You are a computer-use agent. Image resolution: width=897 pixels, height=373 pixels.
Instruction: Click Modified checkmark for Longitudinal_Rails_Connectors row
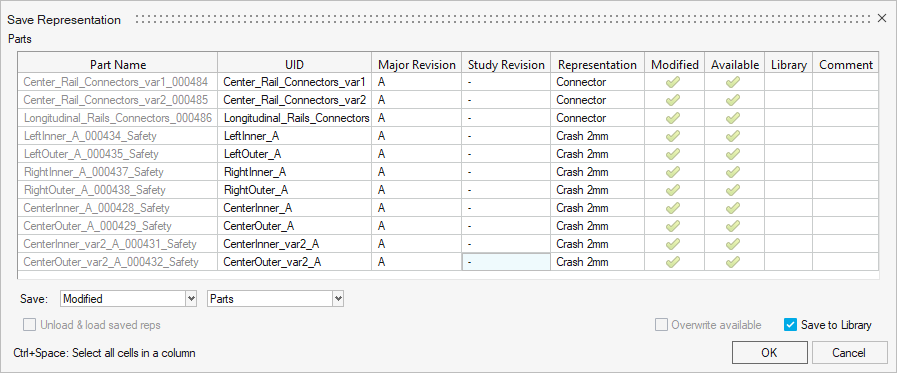pyautogui.click(x=674, y=118)
